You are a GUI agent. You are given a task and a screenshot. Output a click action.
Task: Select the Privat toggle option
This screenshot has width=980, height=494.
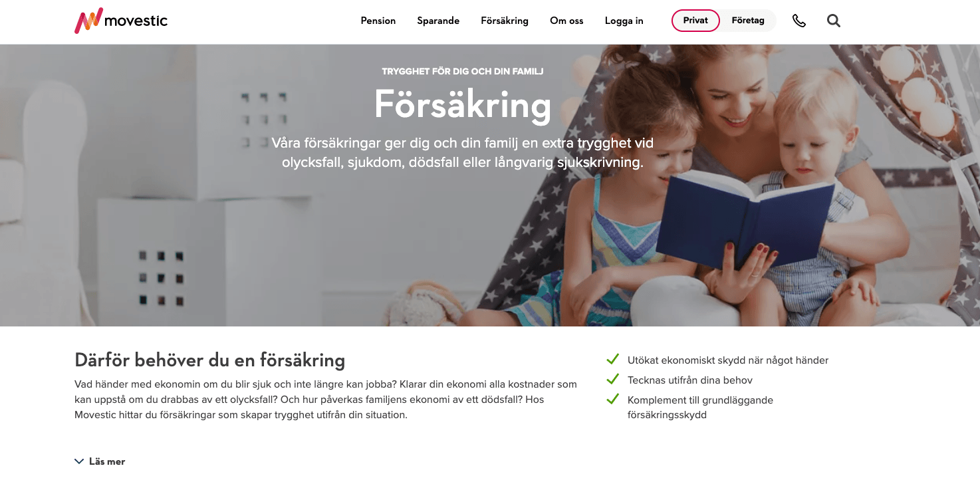[695, 21]
